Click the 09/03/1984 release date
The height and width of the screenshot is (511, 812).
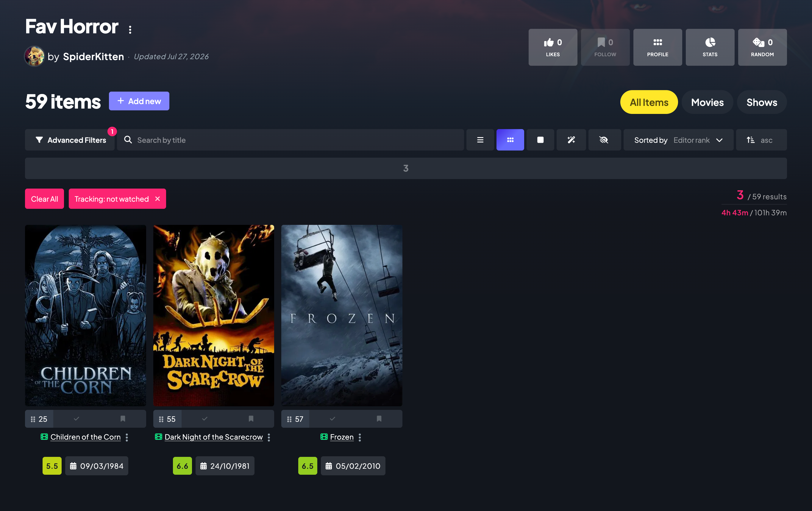coord(97,466)
